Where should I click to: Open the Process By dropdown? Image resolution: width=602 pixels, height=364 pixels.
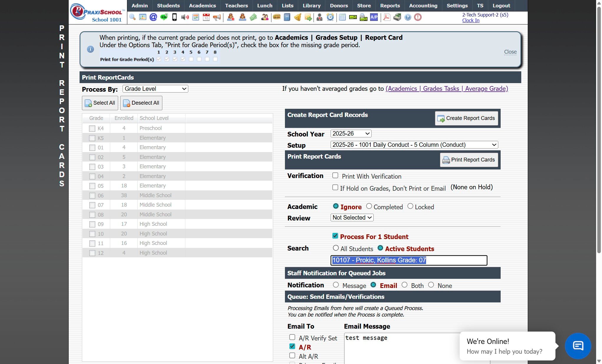(155, 89)
